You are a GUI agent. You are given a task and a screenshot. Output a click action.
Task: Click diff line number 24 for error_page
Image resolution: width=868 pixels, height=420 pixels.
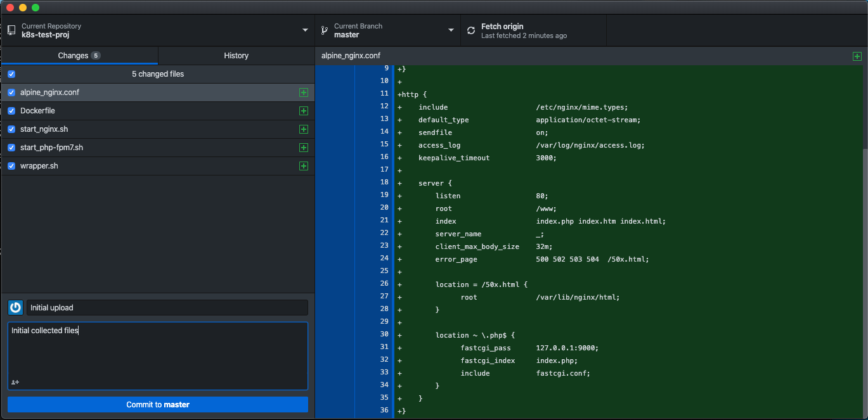pos(384,258)
